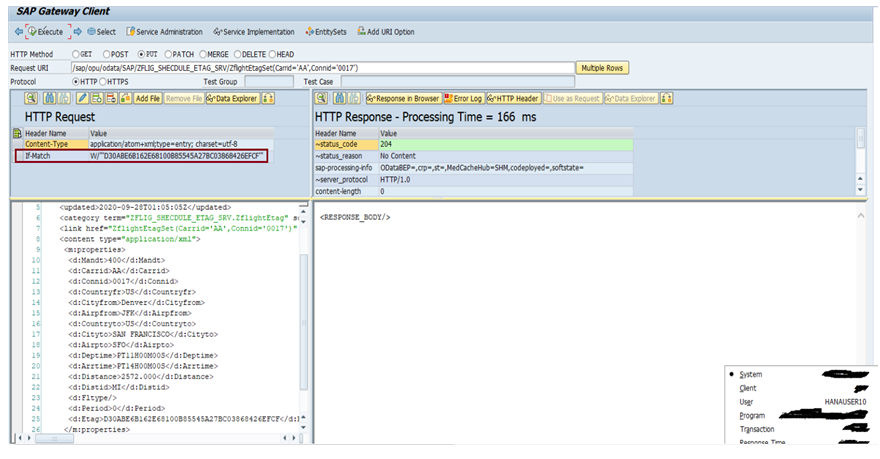Screen dimensions: 880x459
Task: Click the If-Match ETag value cell
Action: coord(178,156)
